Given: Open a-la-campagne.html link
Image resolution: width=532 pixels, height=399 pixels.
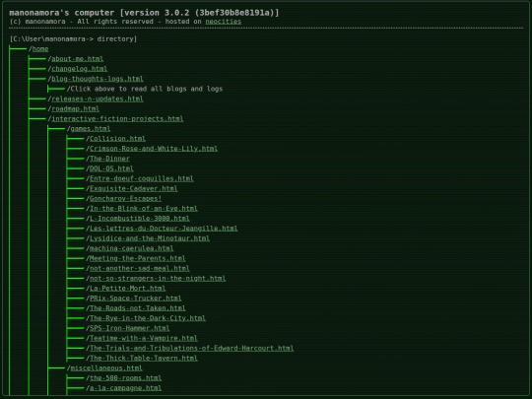Looking at the screenshot, I should point(125,388).
